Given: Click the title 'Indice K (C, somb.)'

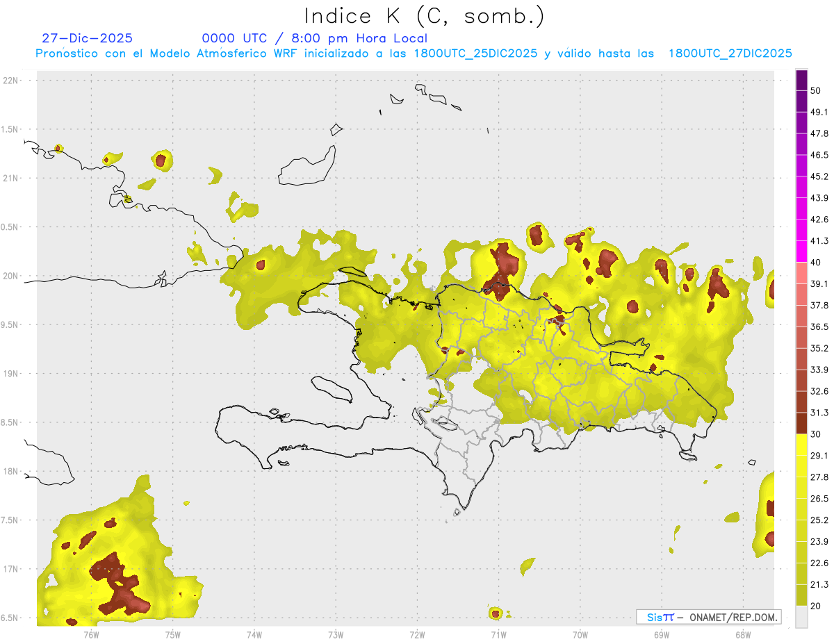Looking at the screenshot, I should 424,16.
